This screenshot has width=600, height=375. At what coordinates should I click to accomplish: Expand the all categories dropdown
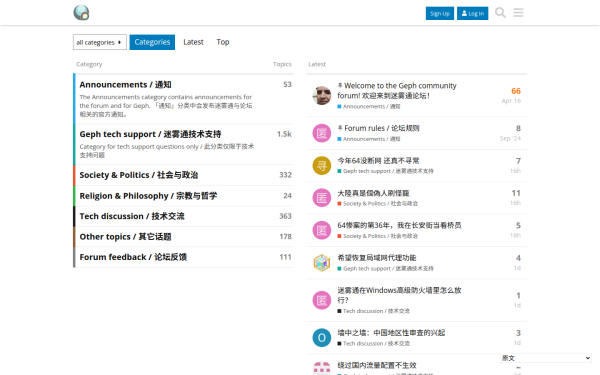pos(99,42)
